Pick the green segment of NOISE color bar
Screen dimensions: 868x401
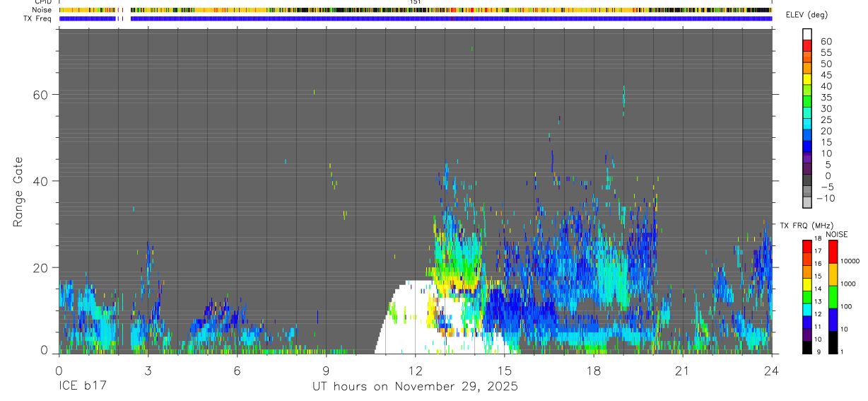833,297
